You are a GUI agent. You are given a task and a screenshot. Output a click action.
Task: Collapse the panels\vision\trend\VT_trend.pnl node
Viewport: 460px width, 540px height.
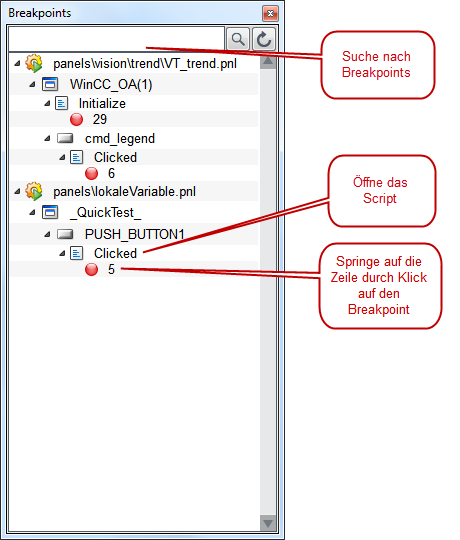point(17,63)
